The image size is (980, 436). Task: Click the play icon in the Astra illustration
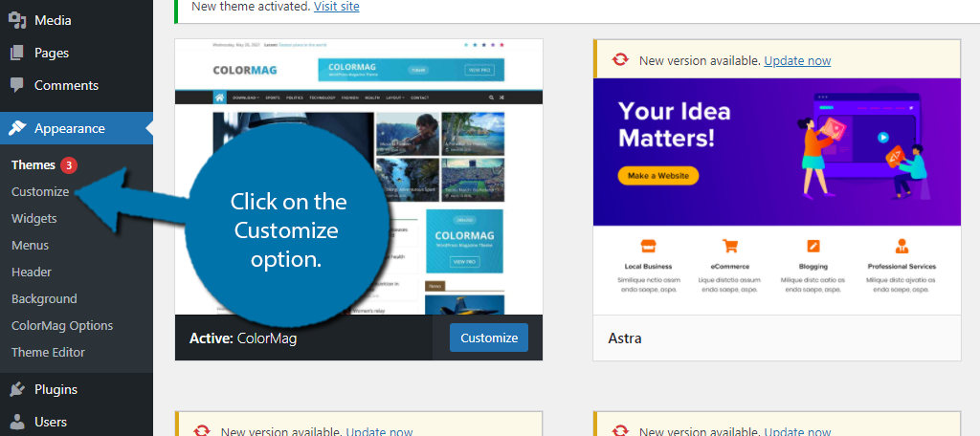[x=882, y=138]
